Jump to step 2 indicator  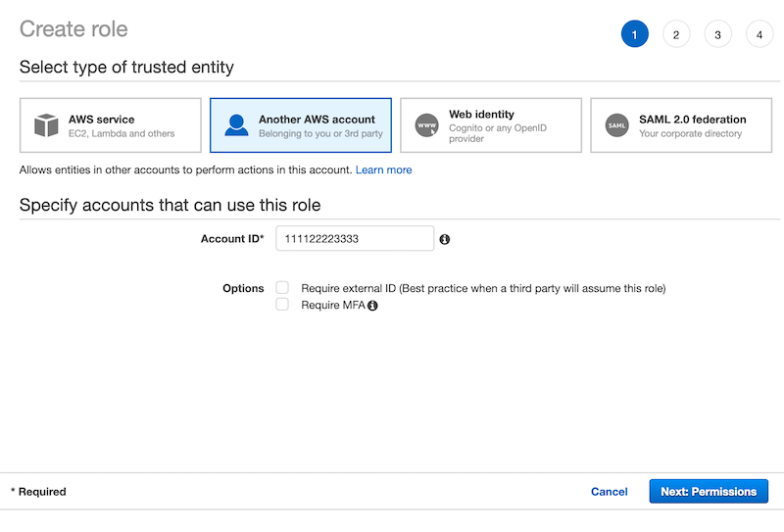[676, 34]
